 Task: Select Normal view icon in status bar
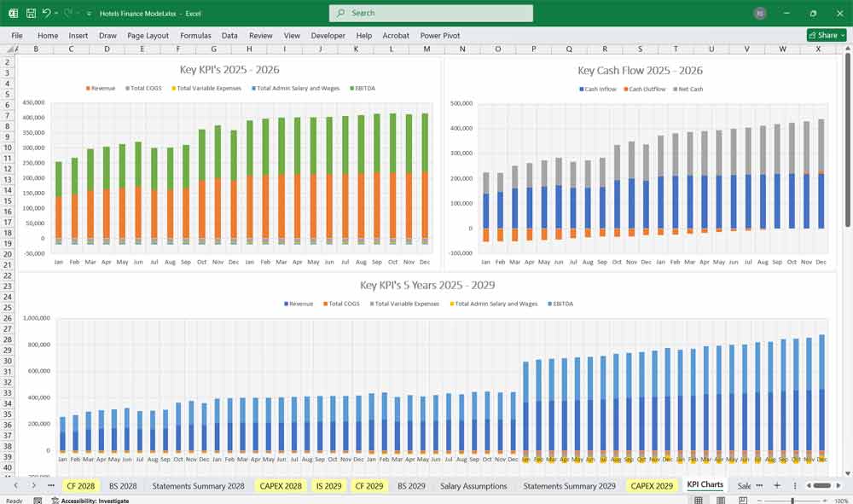coord(698,499)
